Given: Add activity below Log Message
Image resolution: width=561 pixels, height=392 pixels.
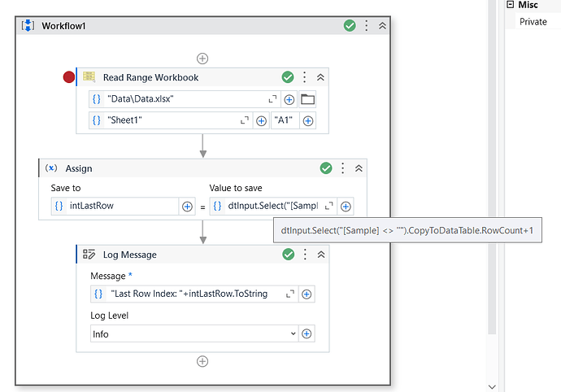Looking at the screenshot, I should (x=202, y=361).
